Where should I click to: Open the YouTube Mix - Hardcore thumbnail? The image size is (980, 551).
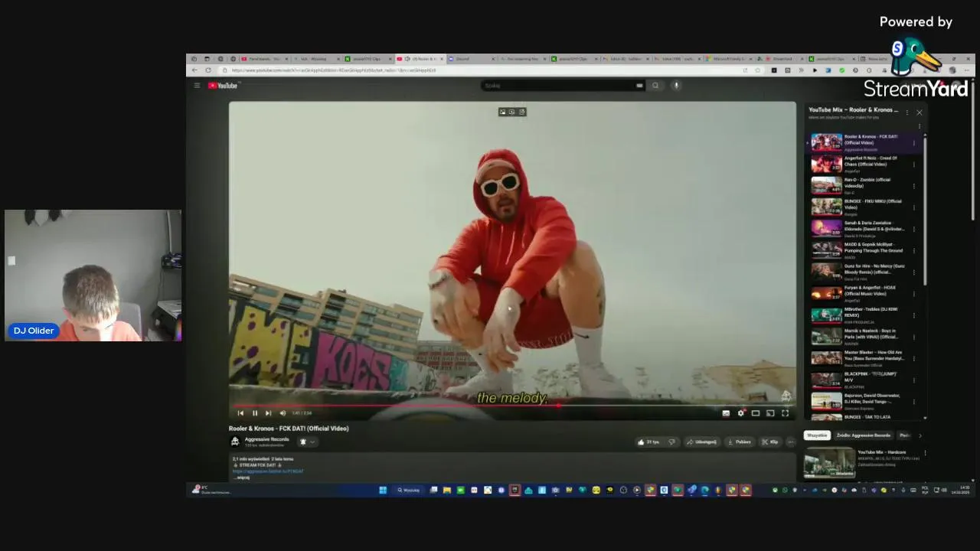tap(830, 462)
